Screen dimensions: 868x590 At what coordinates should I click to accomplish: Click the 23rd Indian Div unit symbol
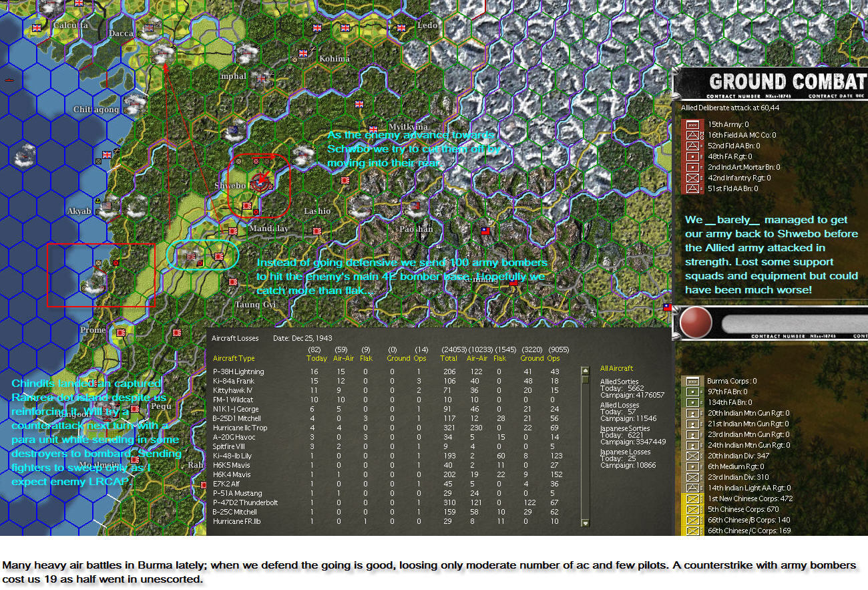pos(693,477)
